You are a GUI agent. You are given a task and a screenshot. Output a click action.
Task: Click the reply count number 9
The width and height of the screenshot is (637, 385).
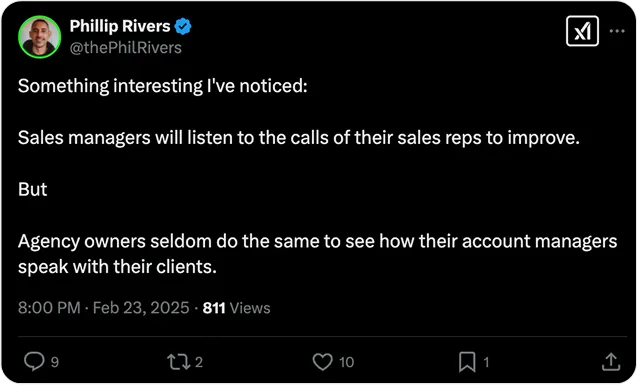pyautogui.click(x=54, y=362)
